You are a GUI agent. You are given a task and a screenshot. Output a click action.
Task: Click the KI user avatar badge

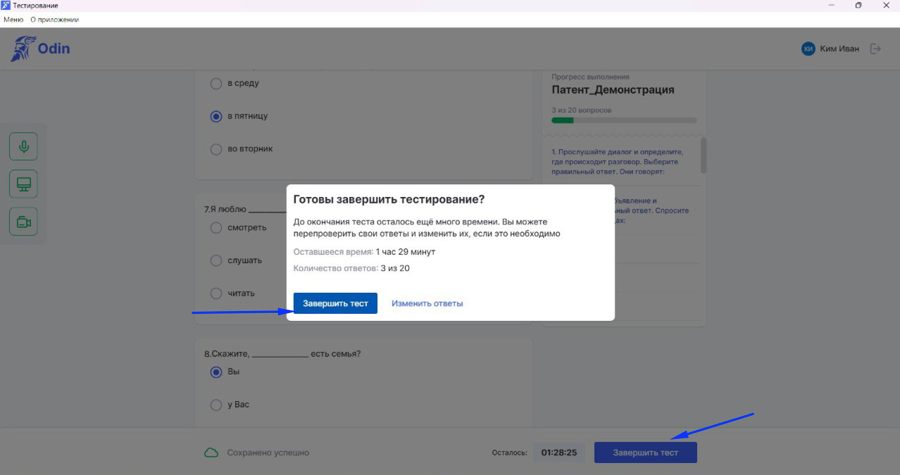(x=808, y=49)
